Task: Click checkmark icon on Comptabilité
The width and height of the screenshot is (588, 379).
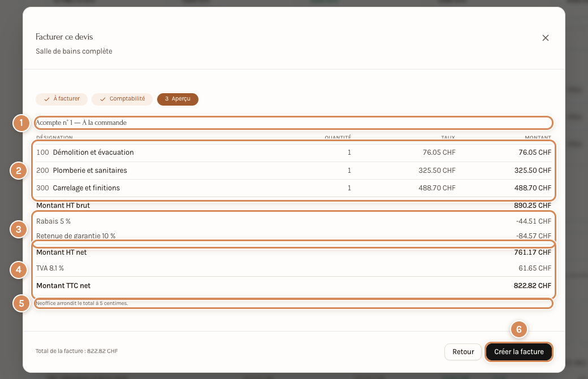Action: pyautogui.click(x=102, y=99)
